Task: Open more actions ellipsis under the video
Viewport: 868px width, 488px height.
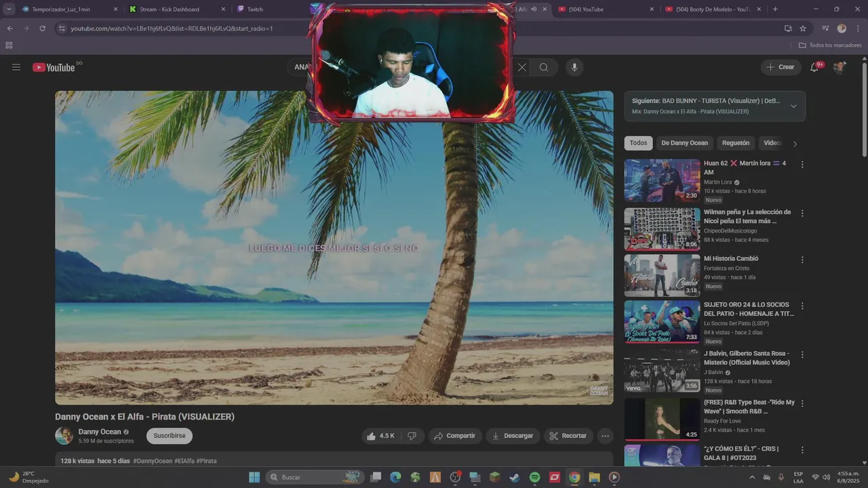Action: pyautogui.click(x=606, y=436)
